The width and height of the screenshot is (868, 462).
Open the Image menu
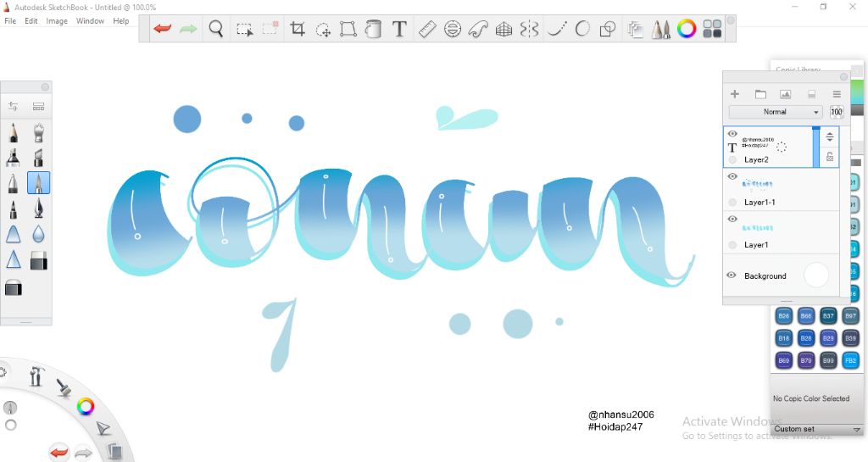[57, 21]
